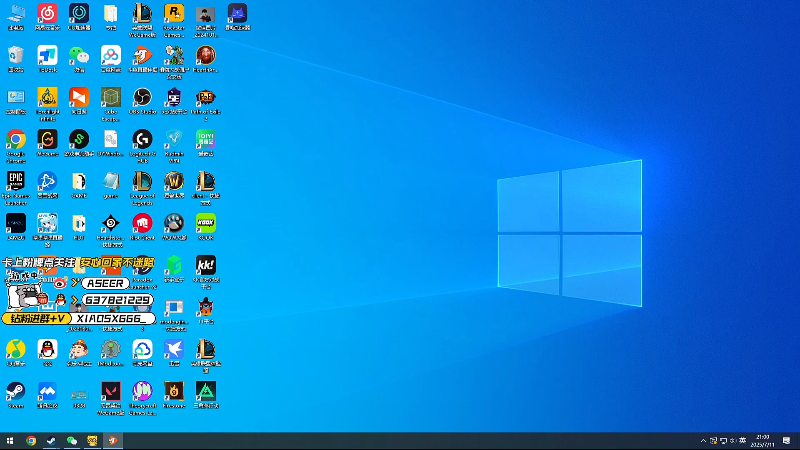Switch to Steam in the taskbar
The height and width of the screenshot is (450, 800).
tap(51, 441)
